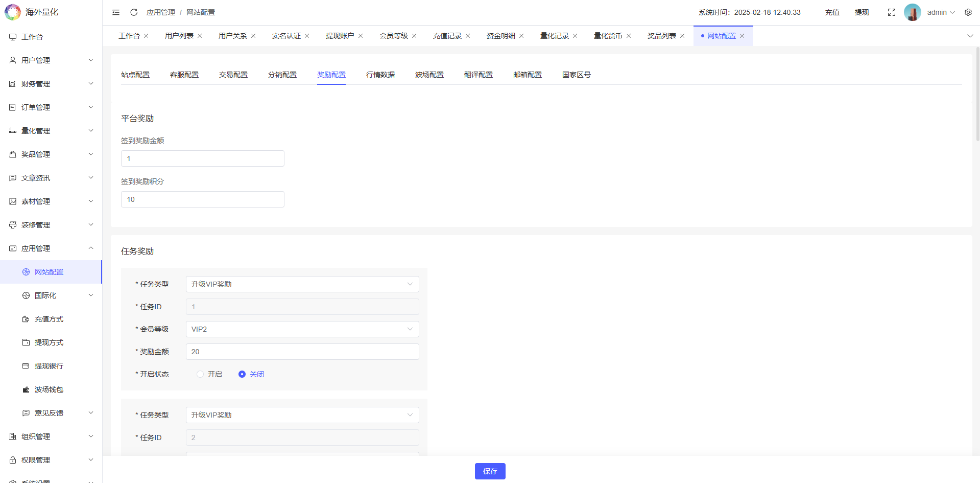This screenshot has height=483, width=980.
Task: Click the admin avatar image
Action: pos(912,12)
